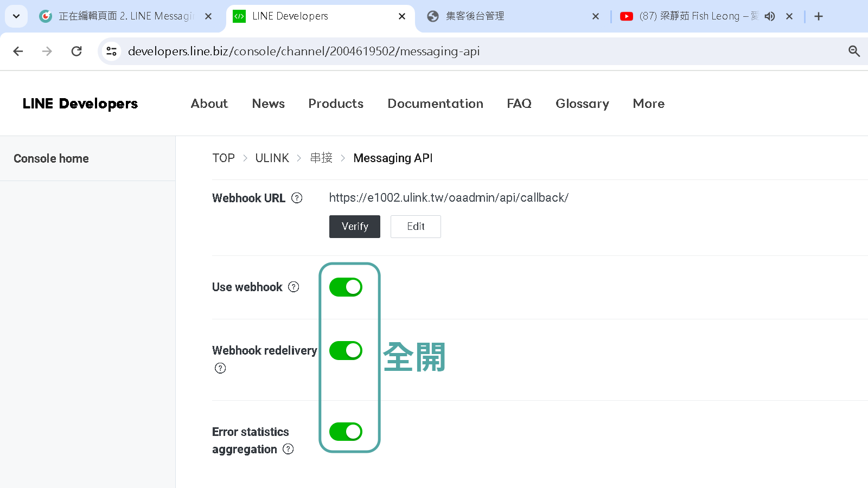The width and height of the screenshot is (868, 488).
Task: Open the FAQ page
Action: click(519, 104)
